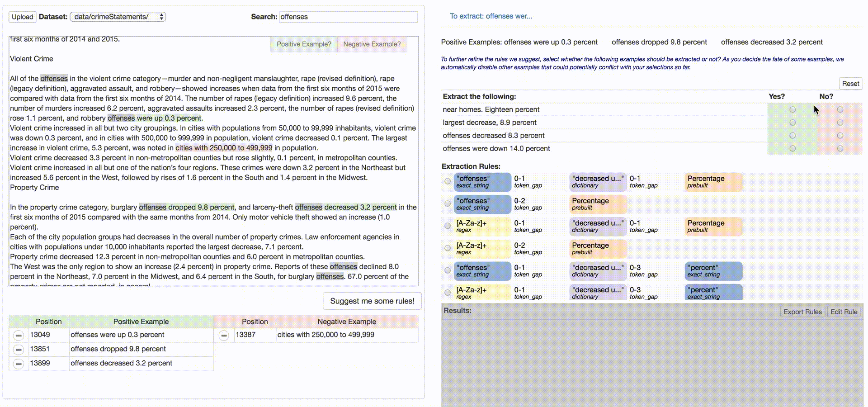Click the 'offenses' exact_string block in first rule
This screenshot has height=407, width=868.
(x=482, y=182)
